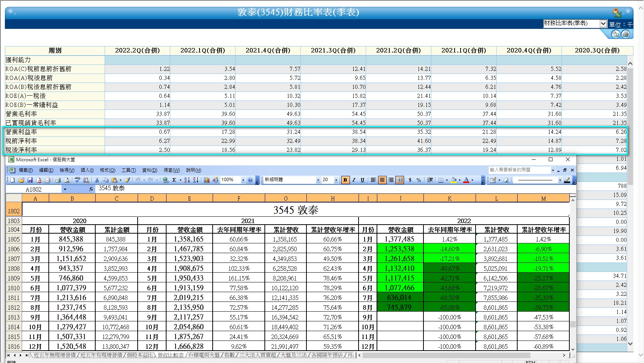Insert a hyperlink with the globe icon
644x363 pixels.
[x=166, y=180]
